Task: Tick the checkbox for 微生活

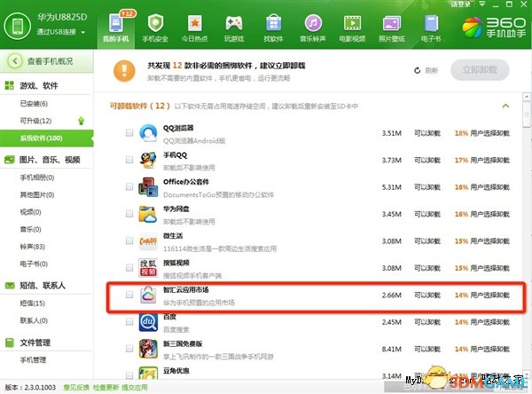Action: point(129,240)
